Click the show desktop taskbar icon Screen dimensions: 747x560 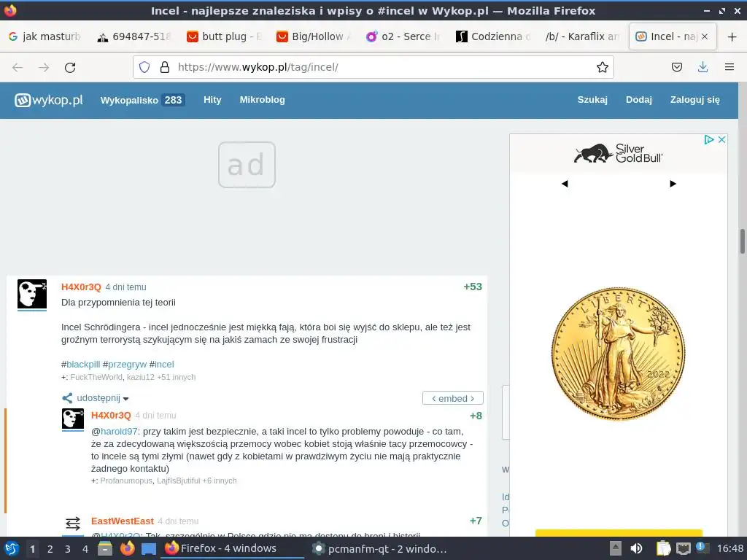coord(149,548)
